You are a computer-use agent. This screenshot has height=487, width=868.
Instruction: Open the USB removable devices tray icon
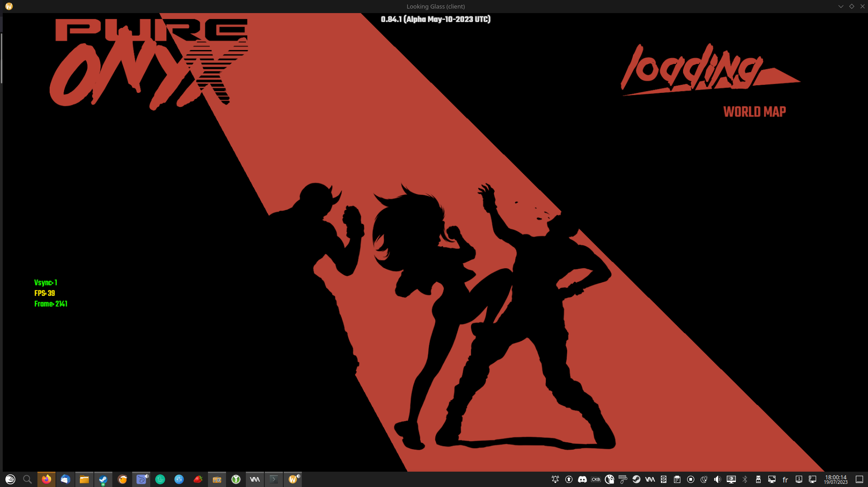758,479
